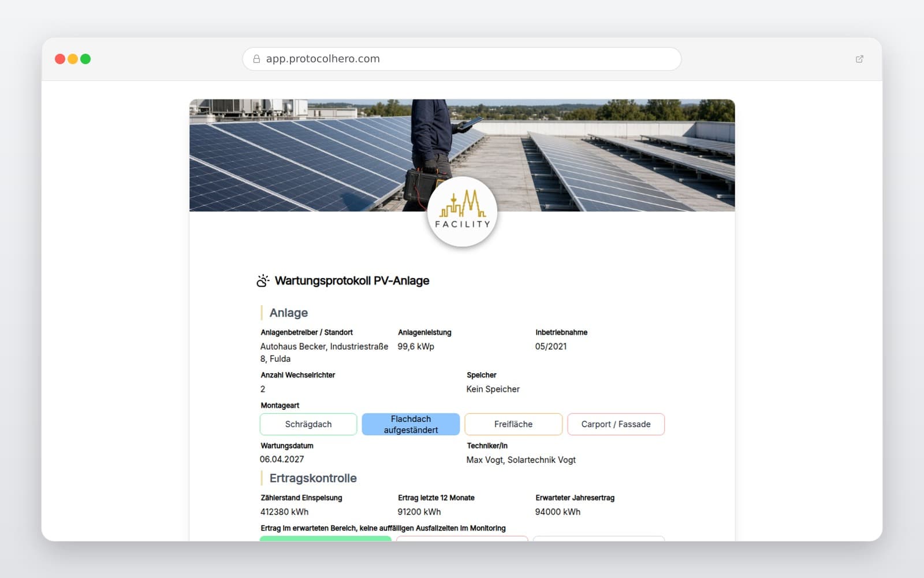Click the 'Zählerstand Einspeisung' label
This screenshot has height=578, width=924.
[301, 498]
